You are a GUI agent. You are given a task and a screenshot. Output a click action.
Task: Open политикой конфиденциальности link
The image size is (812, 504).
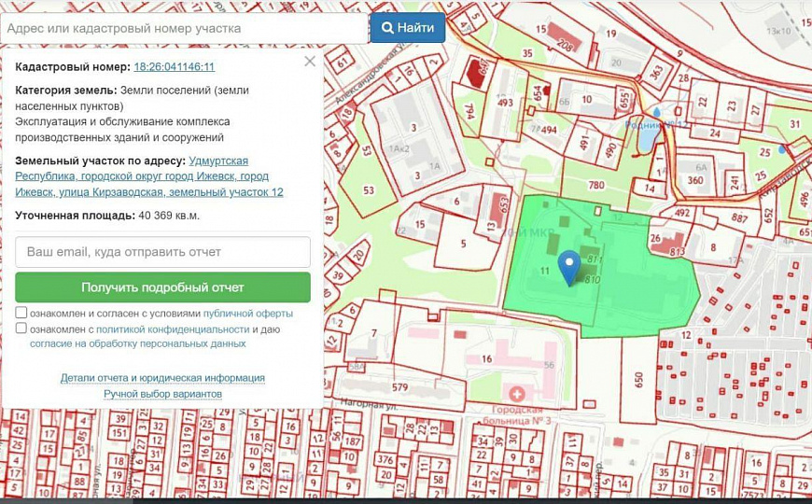pyautogui.click(x=173, y=329)
